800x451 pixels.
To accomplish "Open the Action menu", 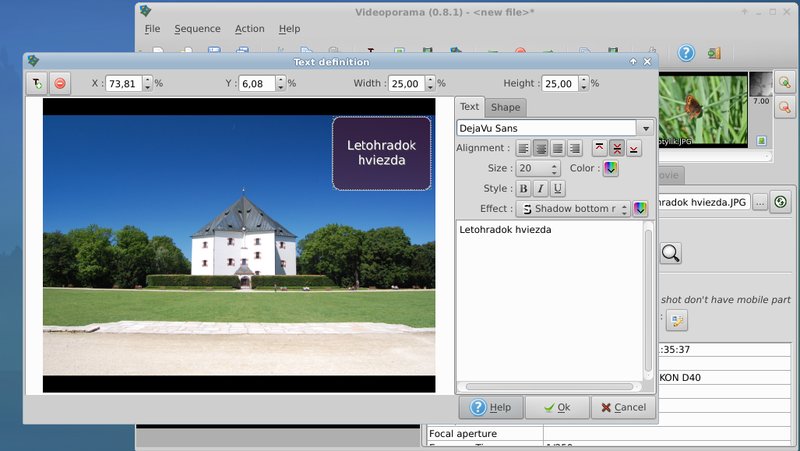I will tap(249, 29).
